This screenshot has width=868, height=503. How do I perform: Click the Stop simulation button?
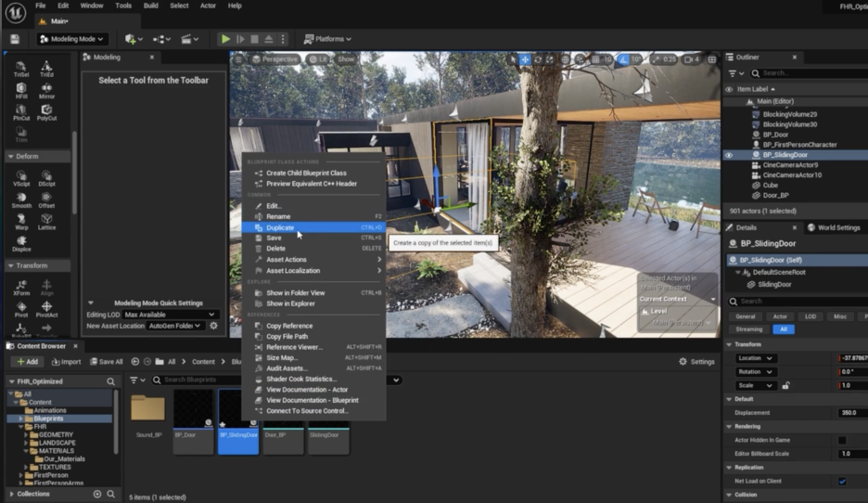coord(255,39)
